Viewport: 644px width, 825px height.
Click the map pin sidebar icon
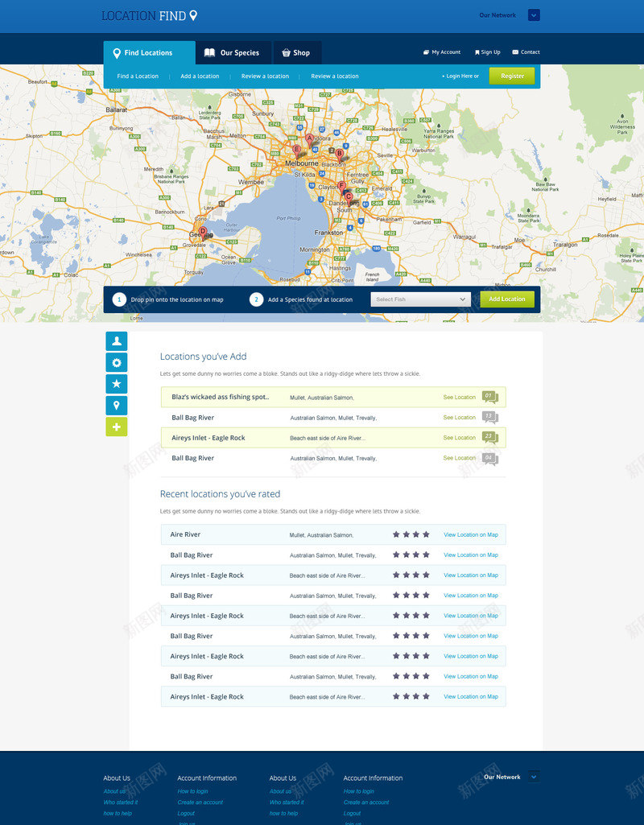pyautogui.click(x=116, y=406)
